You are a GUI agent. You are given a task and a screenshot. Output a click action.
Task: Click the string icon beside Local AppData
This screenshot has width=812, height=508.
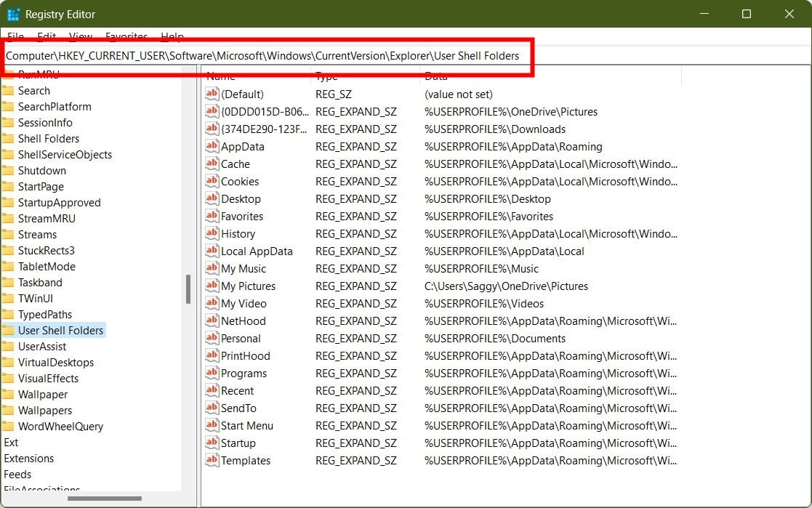(212, 251)
